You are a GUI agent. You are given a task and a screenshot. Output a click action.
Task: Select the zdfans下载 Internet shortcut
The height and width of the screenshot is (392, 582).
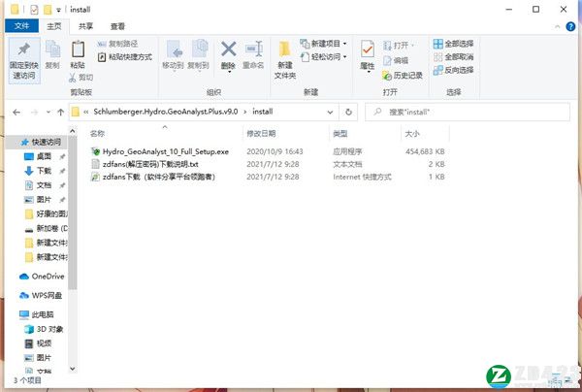(x=153, y=177)
